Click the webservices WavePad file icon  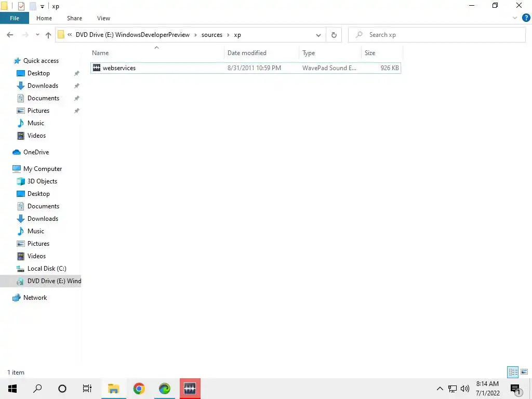click(96, 68)
